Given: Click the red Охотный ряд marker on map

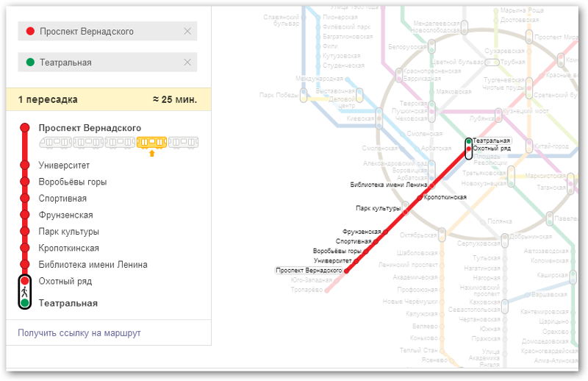Looking at the screenshot, I should click(469, 149).
